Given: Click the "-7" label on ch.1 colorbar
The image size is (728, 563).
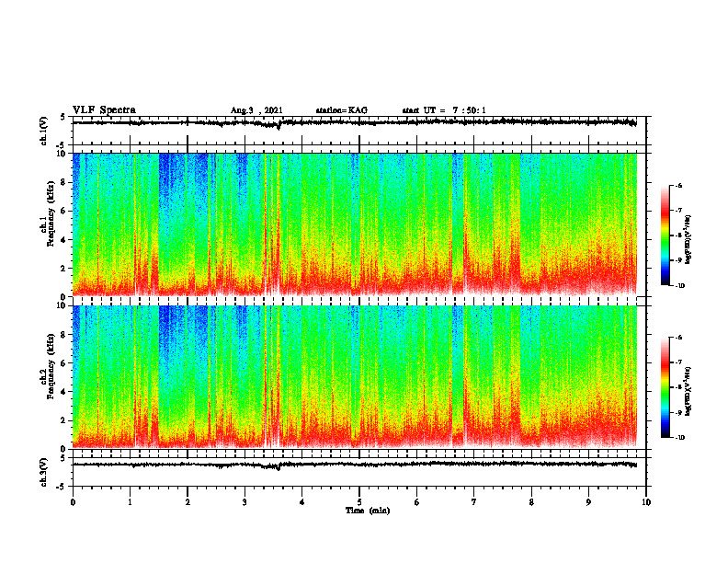Looking at the screenshot, I should [678, 211].
